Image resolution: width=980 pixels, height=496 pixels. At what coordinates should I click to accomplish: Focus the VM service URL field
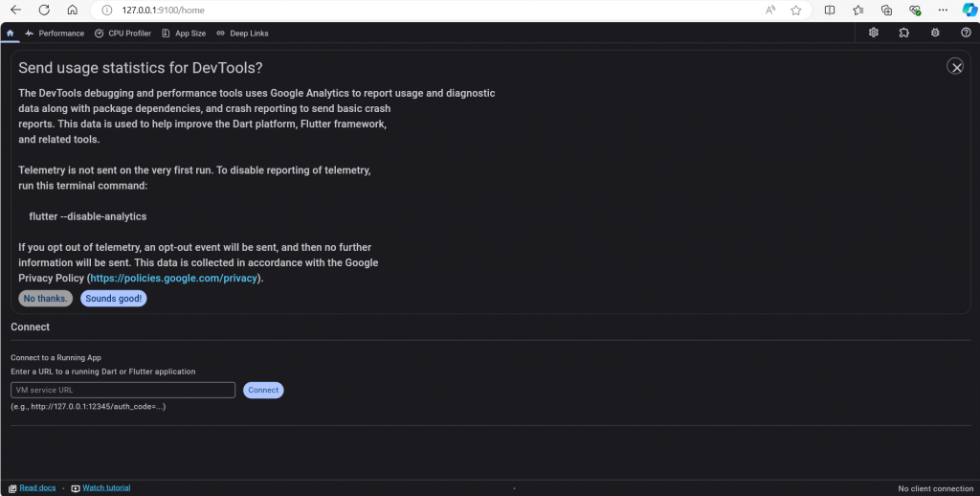(x=123, y=390)
